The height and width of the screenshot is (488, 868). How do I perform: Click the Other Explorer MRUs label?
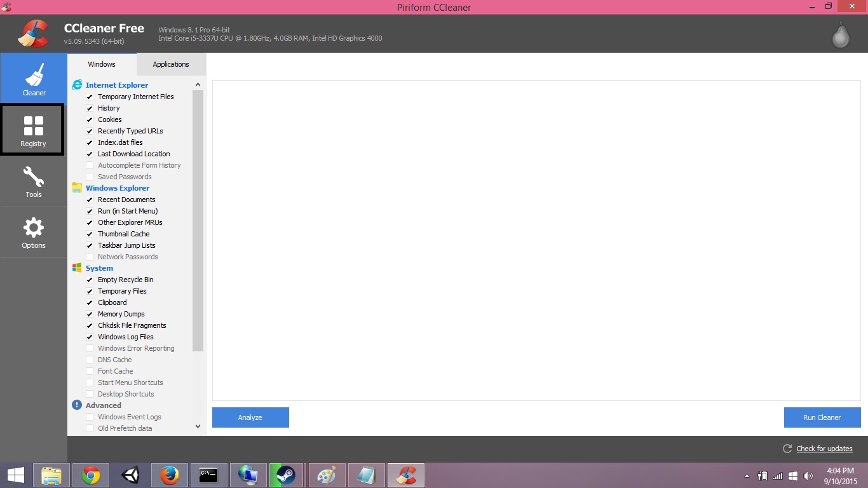pyautogui.click(x=130, y=222)
